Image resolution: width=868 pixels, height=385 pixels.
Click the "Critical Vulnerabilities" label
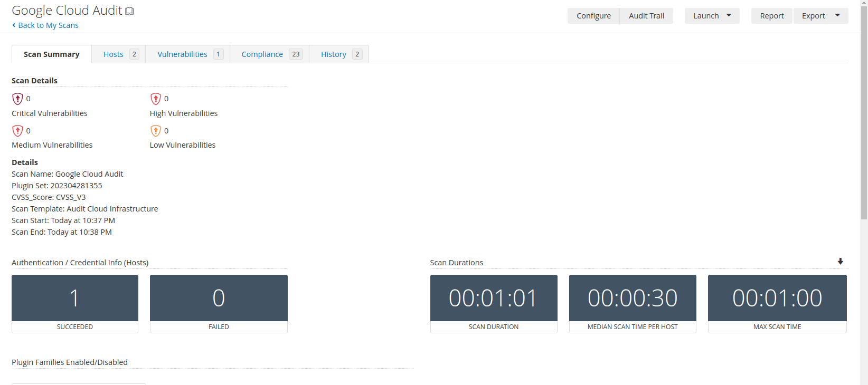50,113
